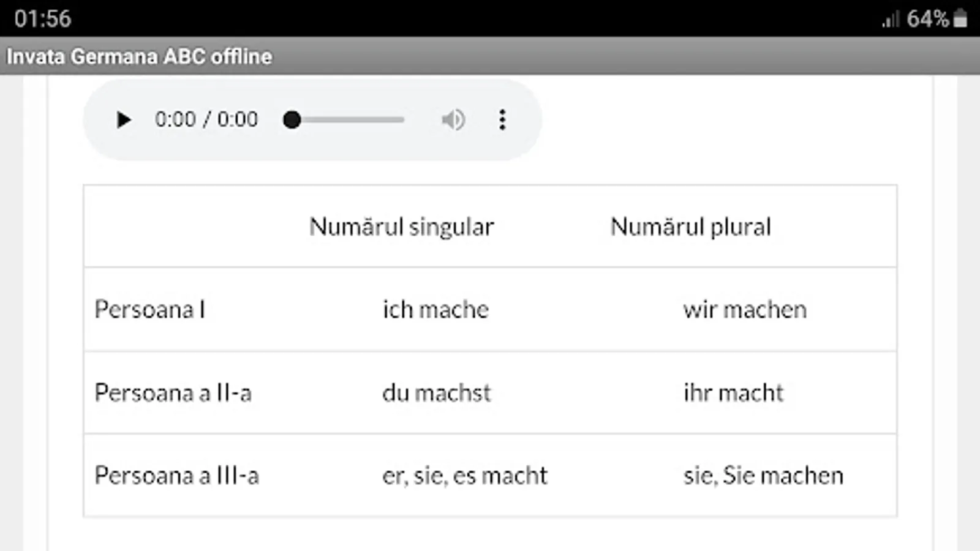Tap the Persoana a III-a row label

click(x=176, y=476)
